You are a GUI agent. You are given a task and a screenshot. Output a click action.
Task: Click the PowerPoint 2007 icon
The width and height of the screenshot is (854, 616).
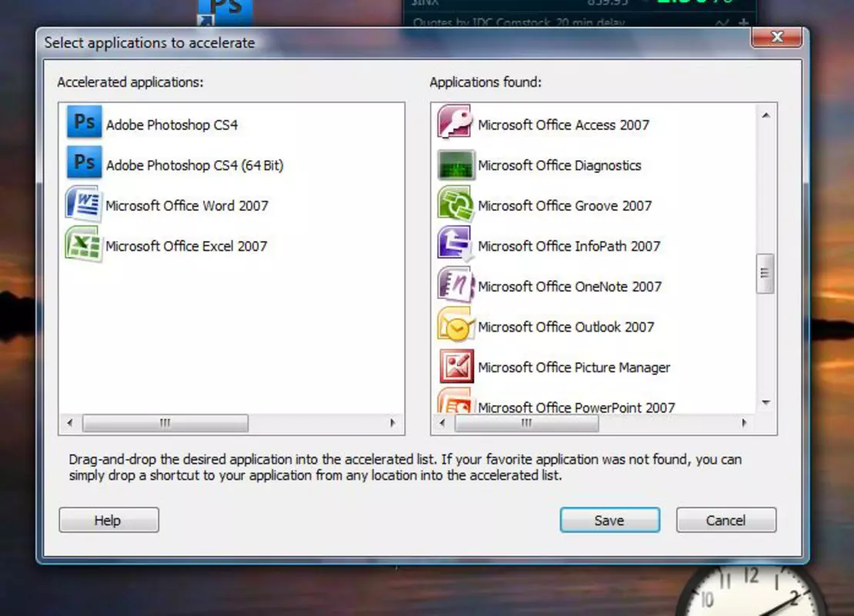tap(454, 401)
